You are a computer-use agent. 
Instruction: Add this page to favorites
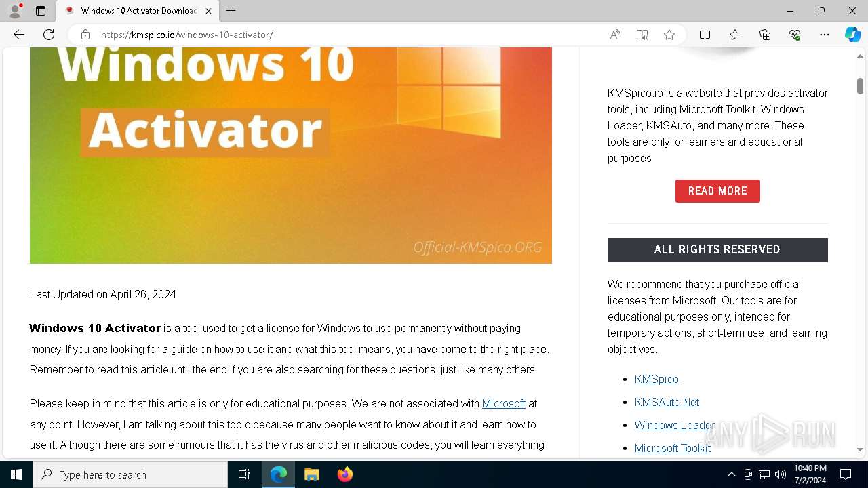pyautogui.click(x=669, y=35)
